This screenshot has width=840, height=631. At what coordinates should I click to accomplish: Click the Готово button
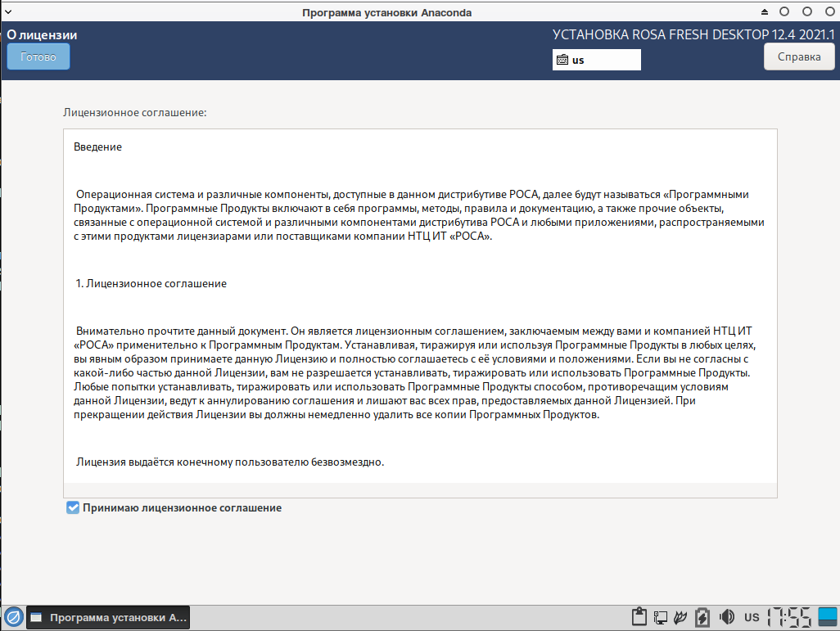tap(38, 56)
